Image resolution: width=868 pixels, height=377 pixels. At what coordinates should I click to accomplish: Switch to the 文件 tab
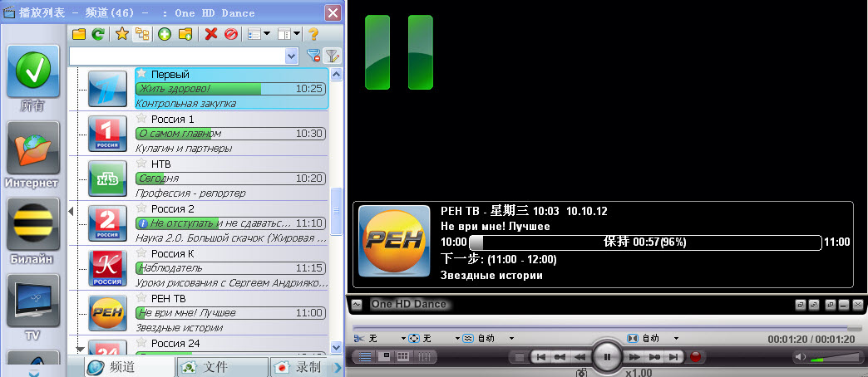click(x=221, y=367)
